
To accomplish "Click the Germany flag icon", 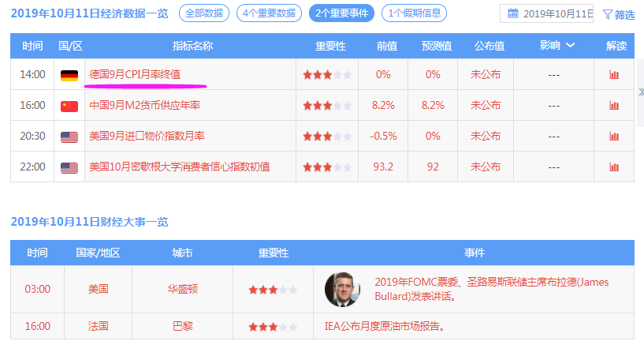I will tap(69, 76).
